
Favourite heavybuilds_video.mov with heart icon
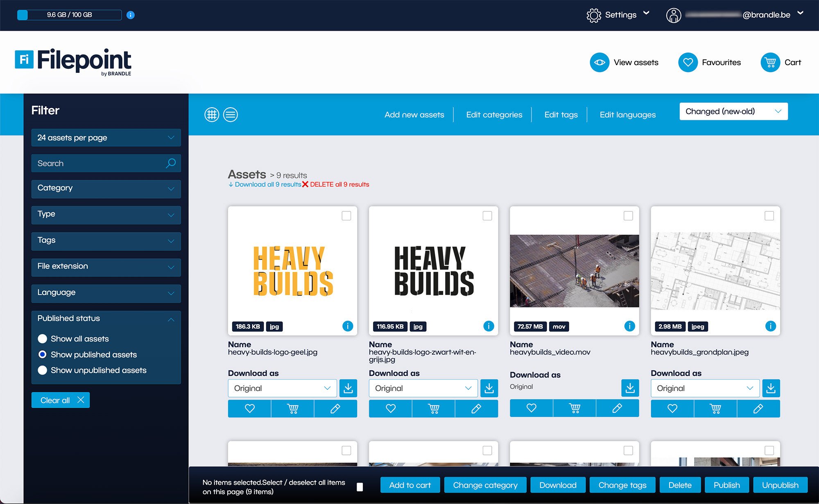531,408
